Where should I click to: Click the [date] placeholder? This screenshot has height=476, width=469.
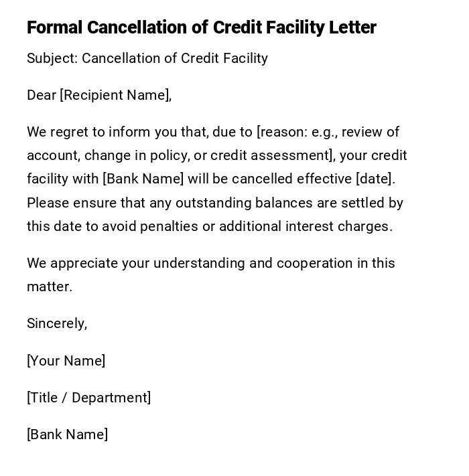click(x=375, y=179)
